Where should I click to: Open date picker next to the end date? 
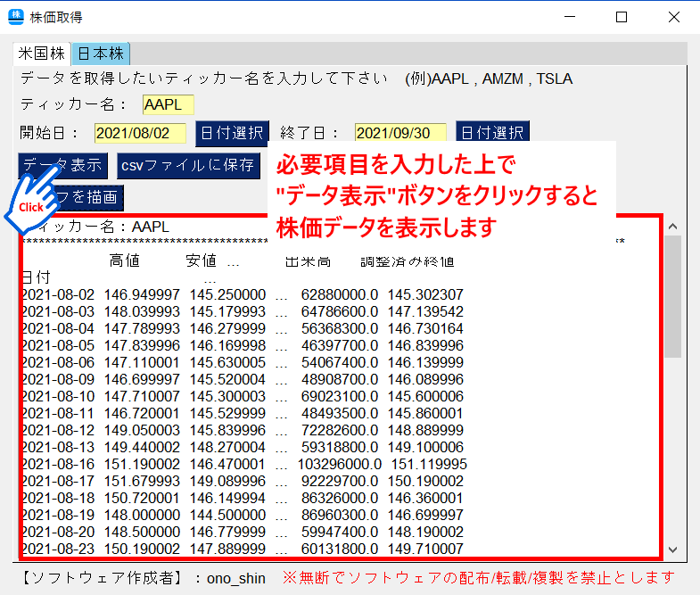(x=492, y=132)
